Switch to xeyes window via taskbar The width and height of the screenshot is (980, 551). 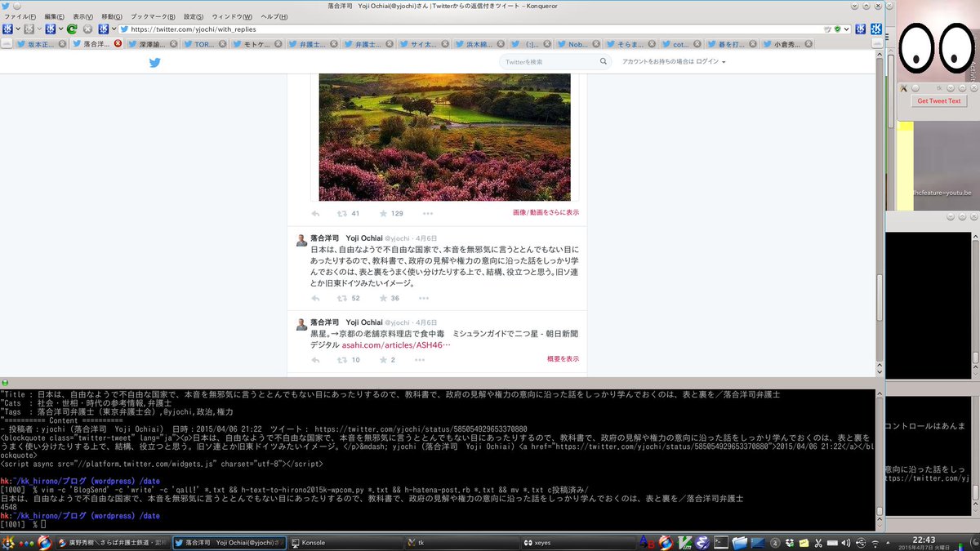click(578, 542)
